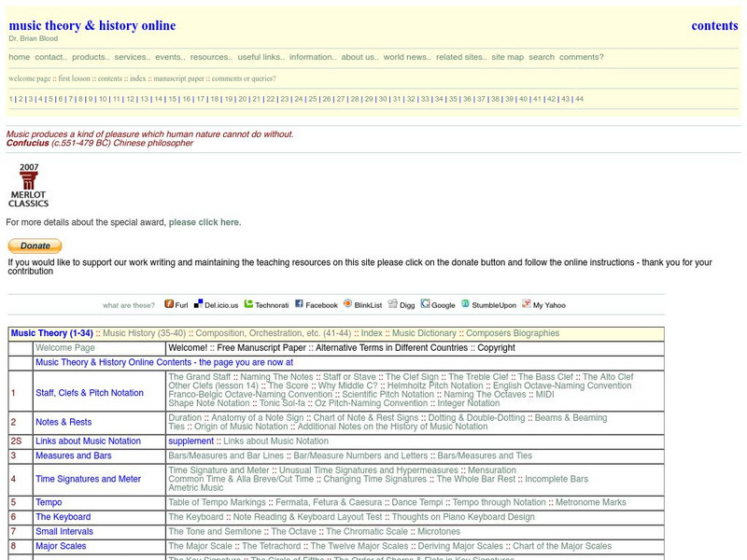The width and height of the screenshot is (747, 560).
Task: Click 'Table of Tempo Markings' topic link
Action: click(217, 502)
